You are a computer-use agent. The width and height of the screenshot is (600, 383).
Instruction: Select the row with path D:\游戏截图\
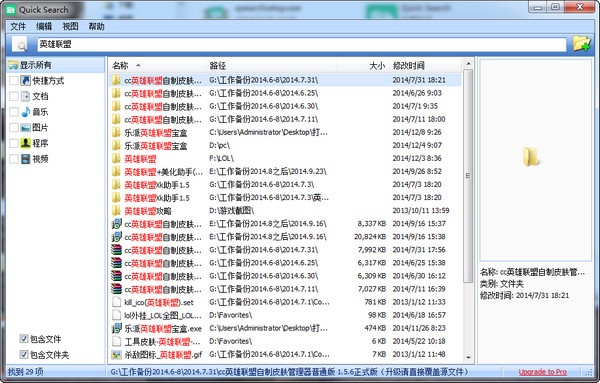285,211
